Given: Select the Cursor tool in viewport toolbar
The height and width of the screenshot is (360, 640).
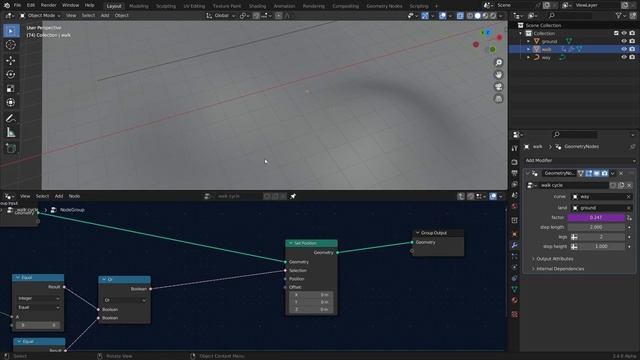Looking at the screenshot, I should [11, 45].
